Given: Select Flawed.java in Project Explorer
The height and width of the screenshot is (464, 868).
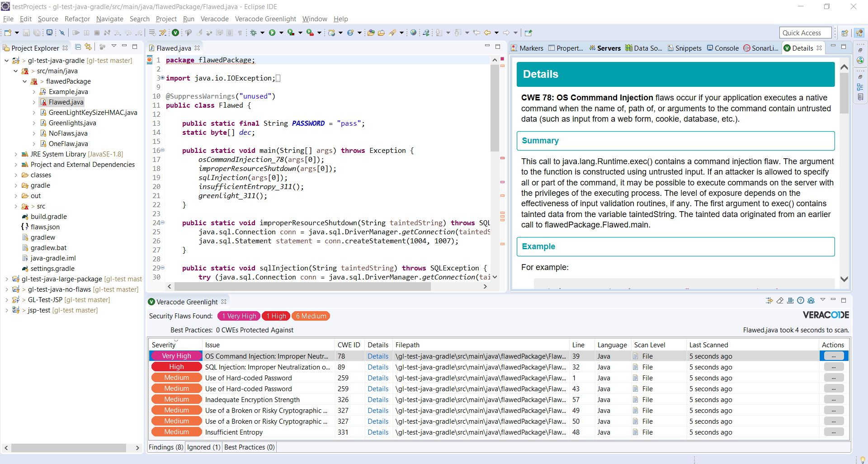Looking at the screenshot, I should point(66,102).
